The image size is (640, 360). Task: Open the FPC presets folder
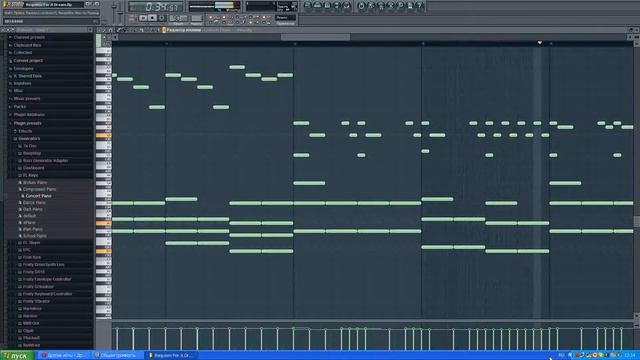(x=26, y=250)
